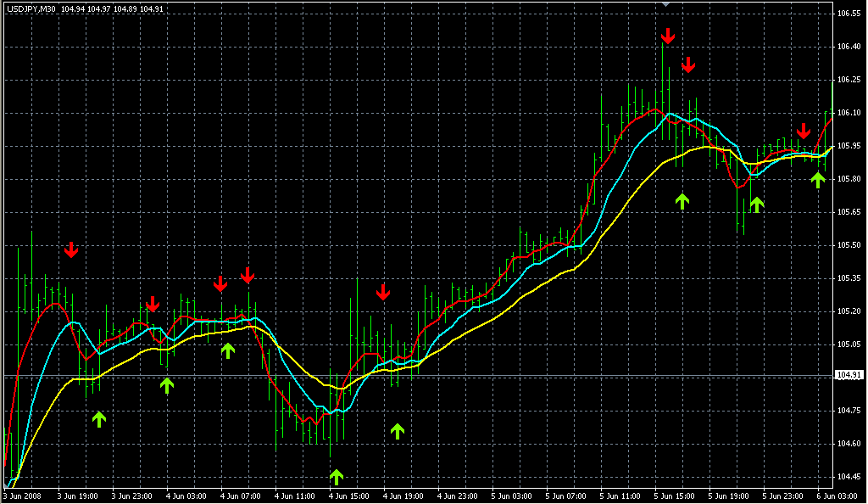The height and width of the screenshot is (504, 868).
Task: Click the green up arrow just above 4 Jun 19:00 label
Action: [398, 430]
